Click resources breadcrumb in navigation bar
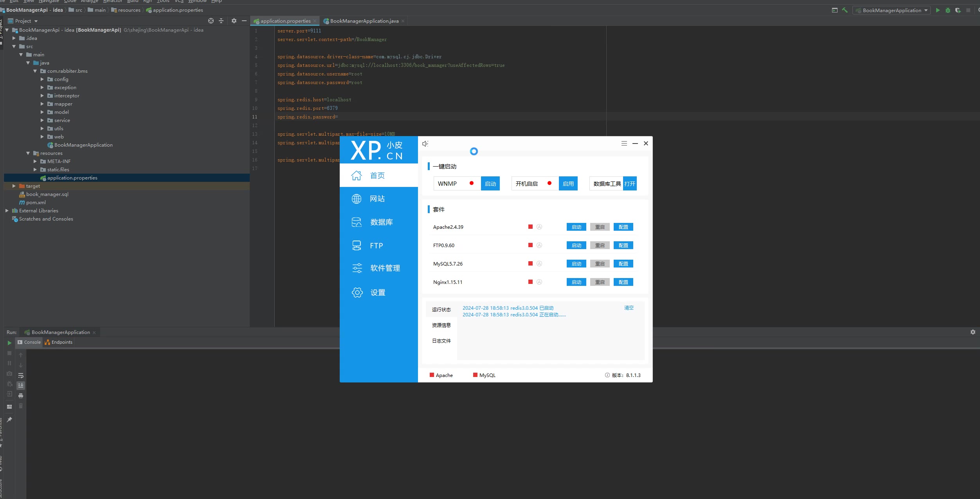The width and height of the screenshot is (980, 499). 126,10
